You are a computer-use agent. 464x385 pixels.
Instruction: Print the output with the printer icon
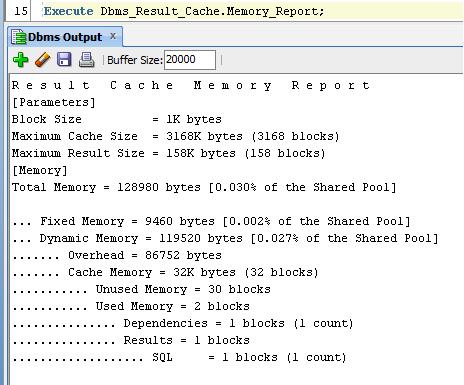(87, 60)
